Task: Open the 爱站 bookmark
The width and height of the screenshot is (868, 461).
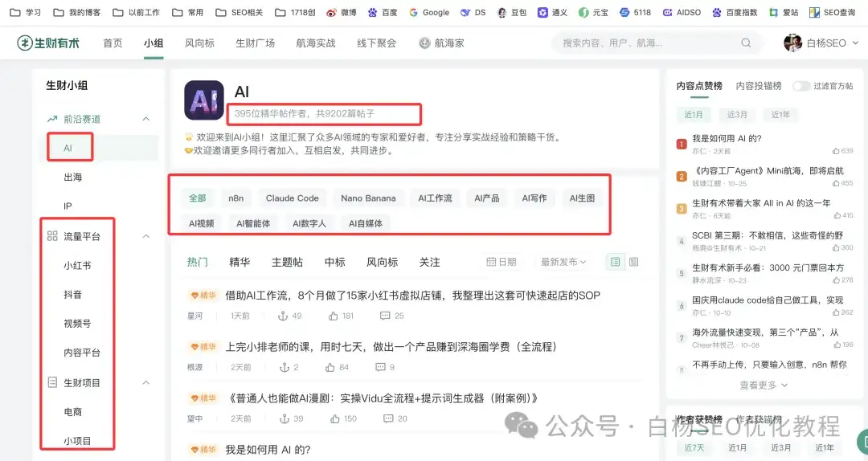Action: click(784, 12)
